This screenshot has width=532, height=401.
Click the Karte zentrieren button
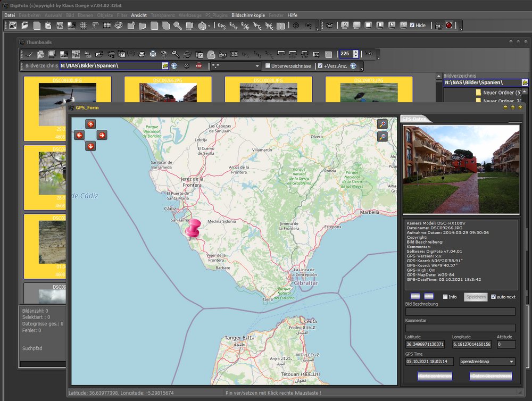[x=435, y=376]
